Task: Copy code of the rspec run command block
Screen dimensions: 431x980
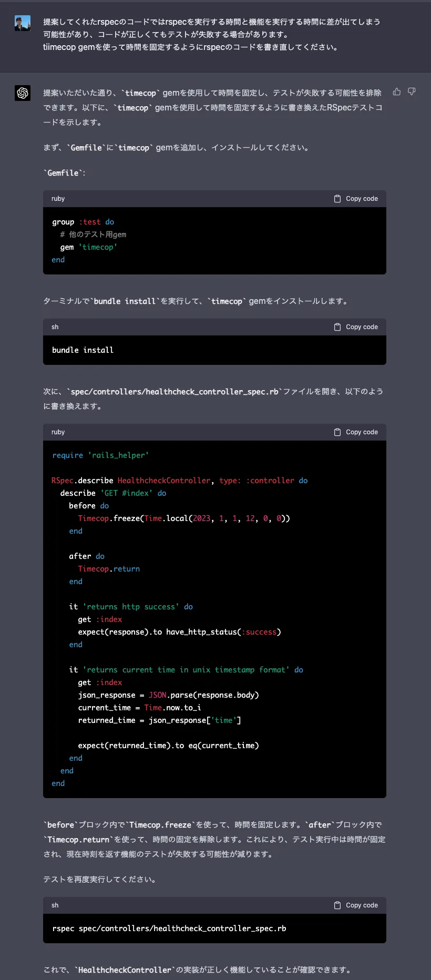Action: coord(356,905)
